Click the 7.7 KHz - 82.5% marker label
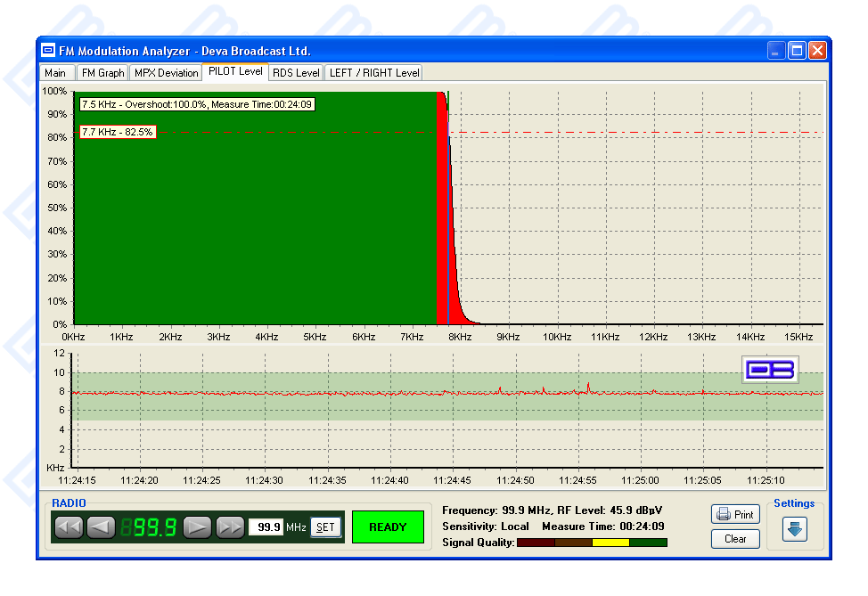Screen dimensions: 868x596 tap(118, 132)
